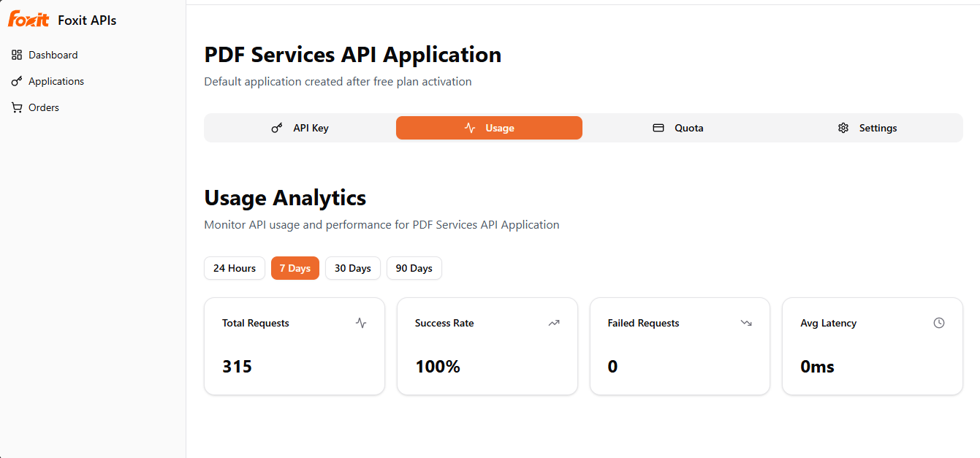Click the PDF Services API Application heading
Viewport: 980px width, 458px height.
(x=353, y=55)
